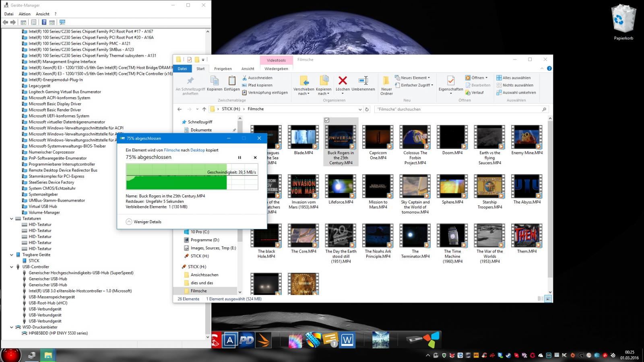Click the Neuer Ordner icon
The height and width of the screenshot is (362, 644).
[x=386, y=80]
